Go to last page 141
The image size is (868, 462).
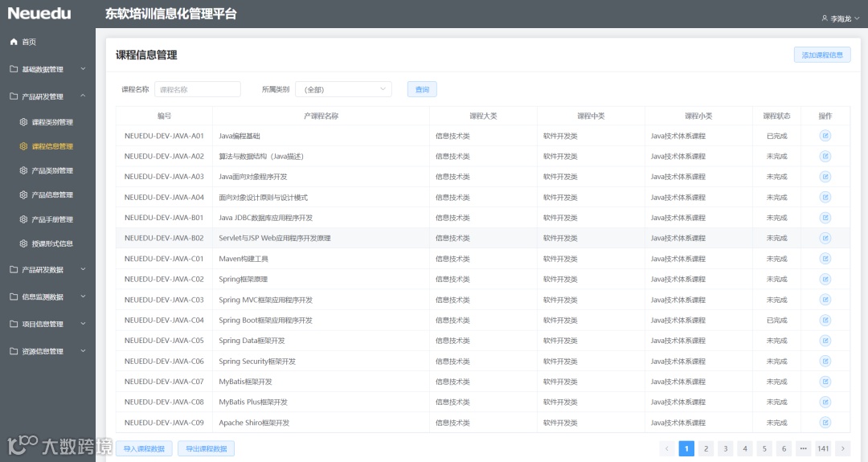click(x=823, y=448)
